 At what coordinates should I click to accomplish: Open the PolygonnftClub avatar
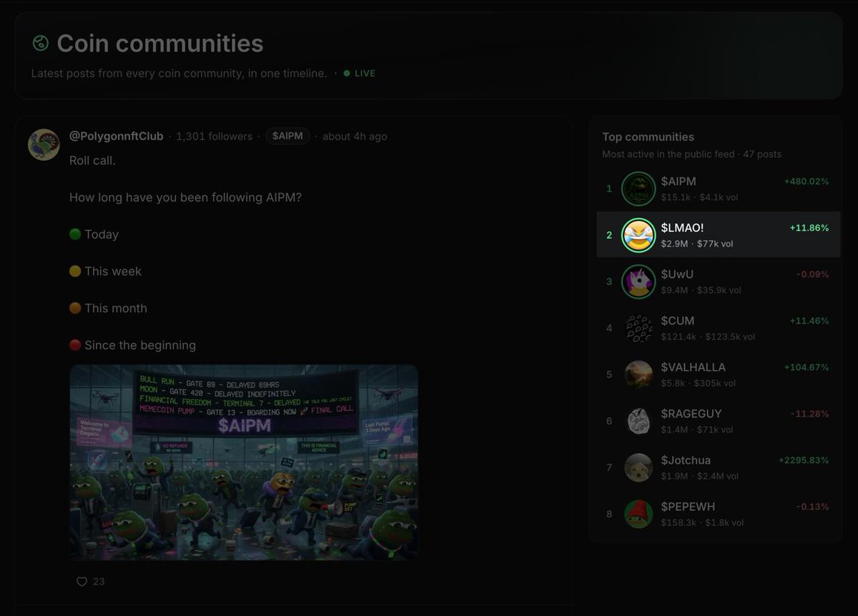click(x=44, y=144)
